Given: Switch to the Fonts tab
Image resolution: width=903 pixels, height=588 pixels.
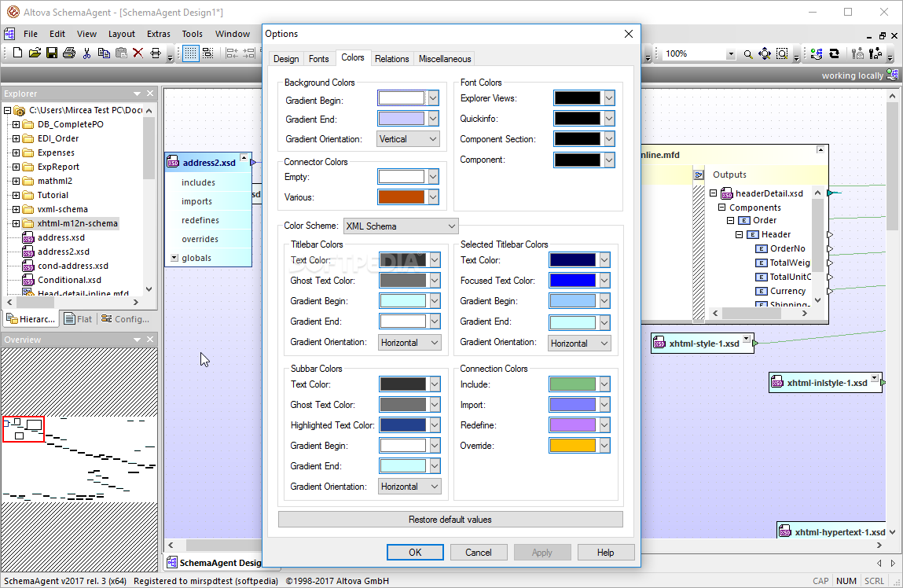Looking at the screenshot, I should click(318, 59).
